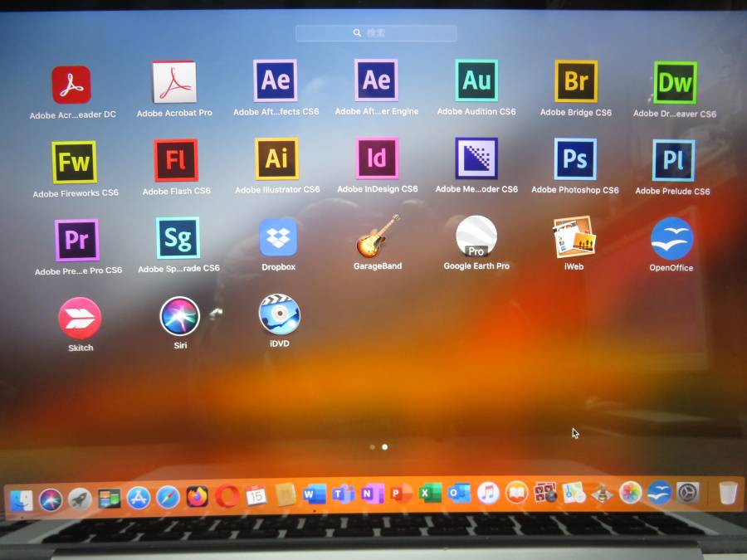The width and height of the screenshot is (747, 560).
Task: Open Photos from the Dock
Action: tap(630, 492)
